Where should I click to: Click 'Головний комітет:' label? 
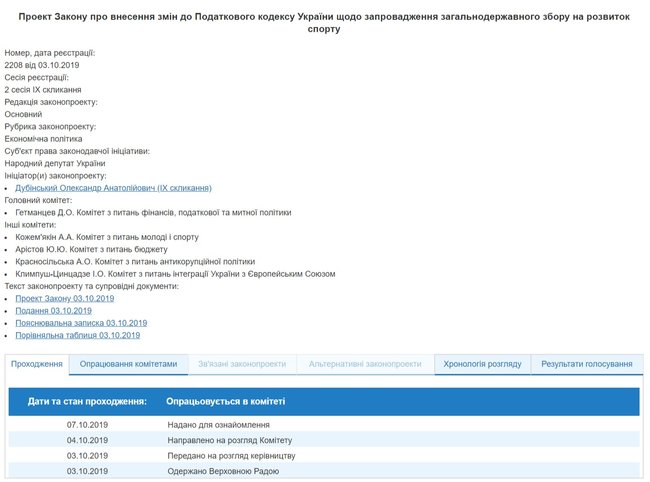(38, 200)
